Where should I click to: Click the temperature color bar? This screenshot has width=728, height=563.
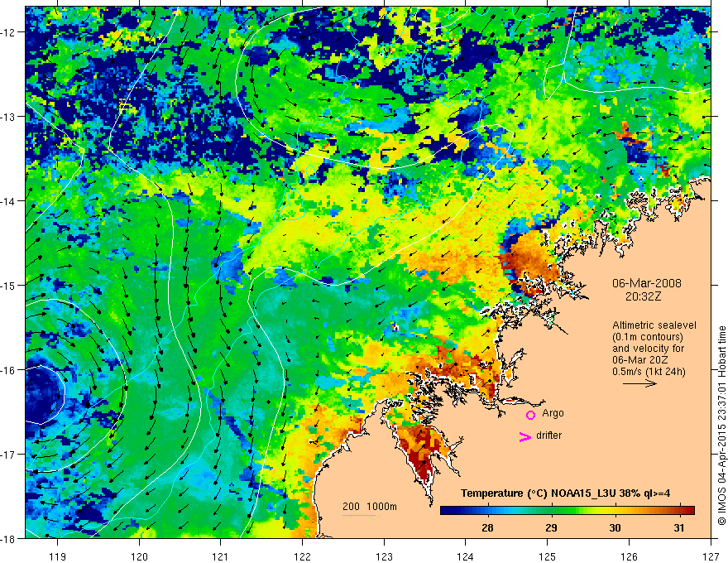click(568, 510)
